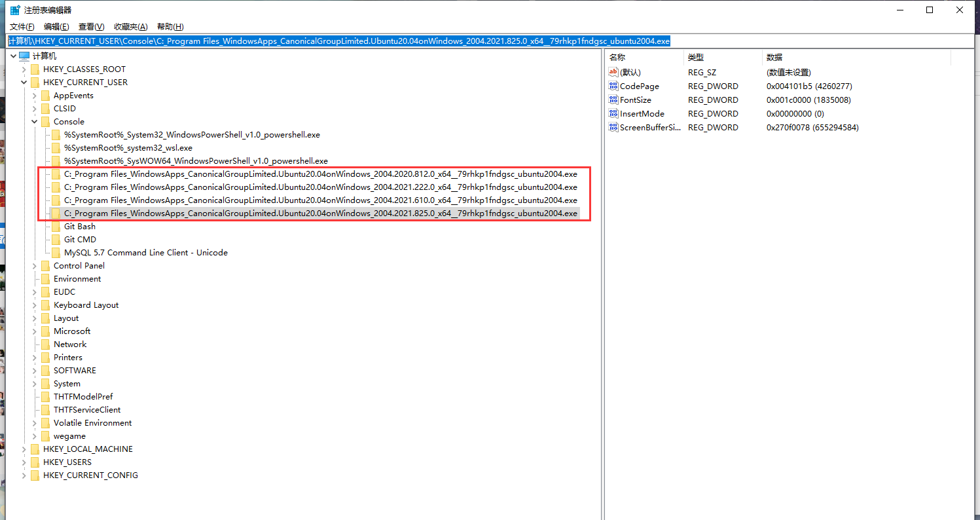Click inside the registry path address bar

(x=327, y=41)
